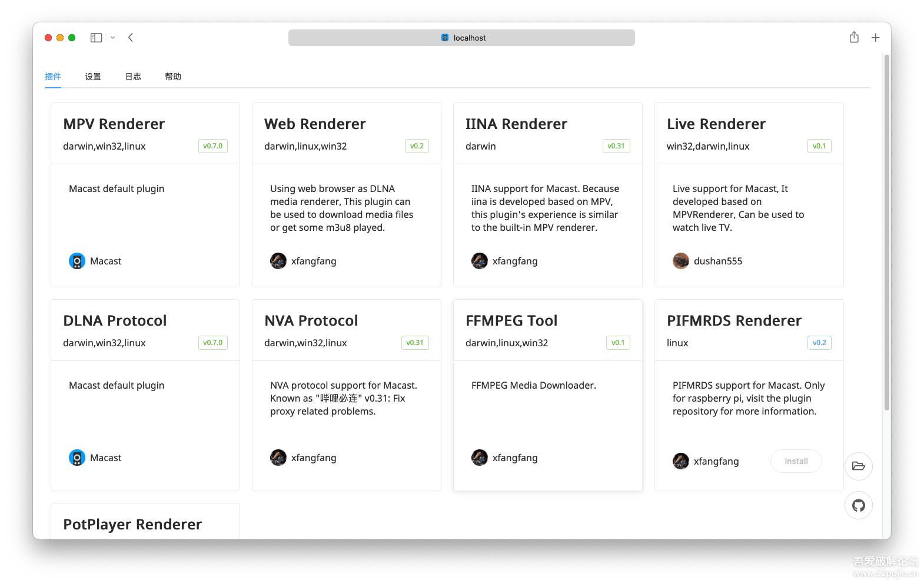Click the share icon in the toolbar

pos(854,37)
